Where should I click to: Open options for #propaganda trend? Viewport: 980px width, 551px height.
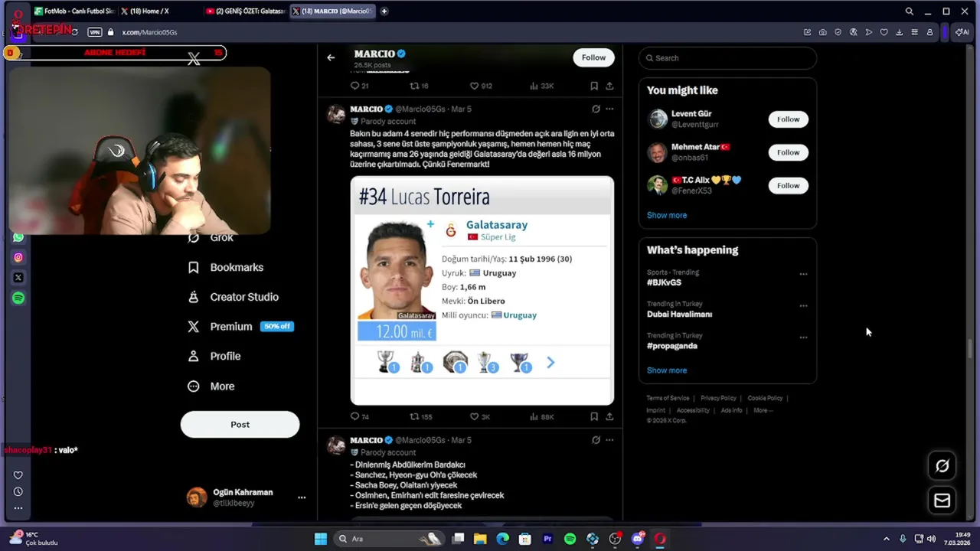[803, 337]
